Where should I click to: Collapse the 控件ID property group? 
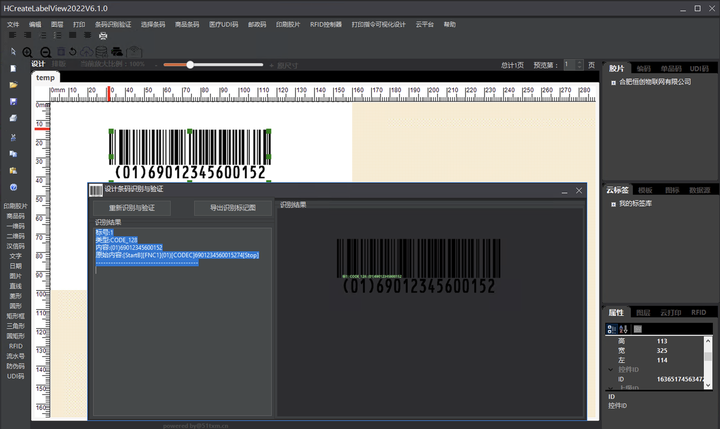pos(611,369)
